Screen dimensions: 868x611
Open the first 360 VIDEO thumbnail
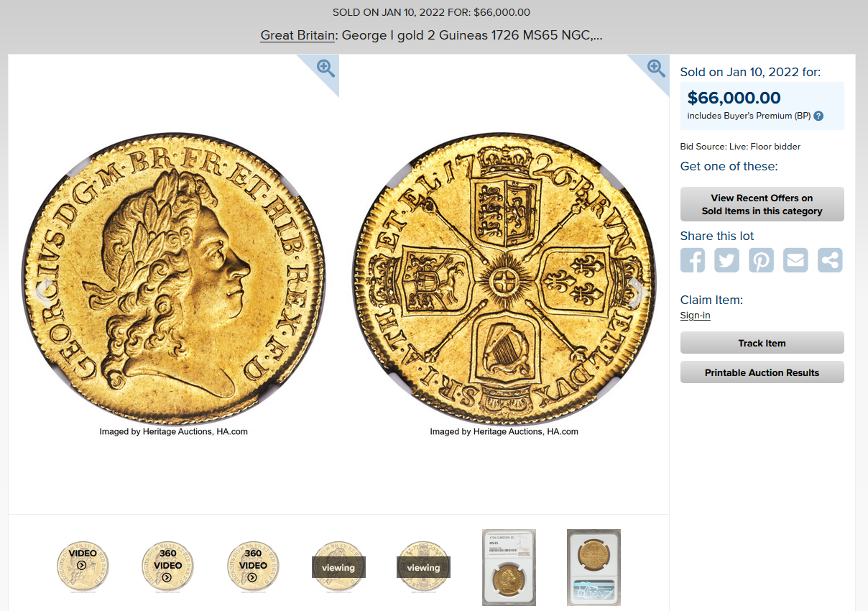tap(167, 567)
